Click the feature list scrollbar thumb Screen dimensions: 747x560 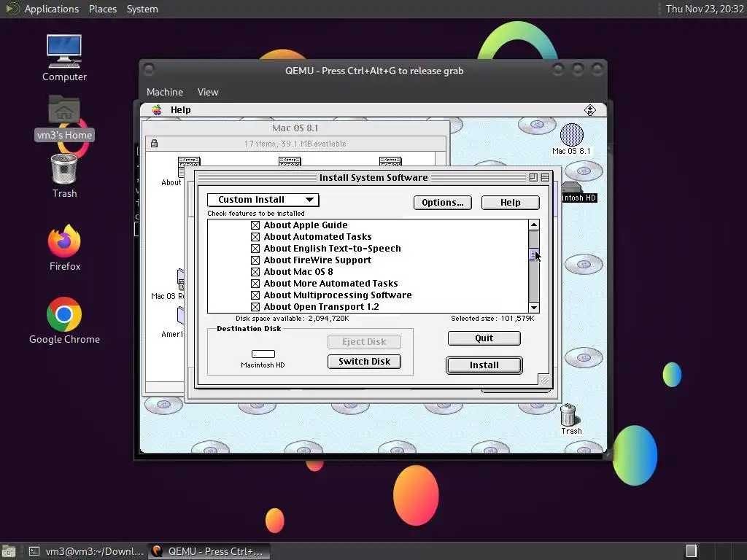point(533,254)
